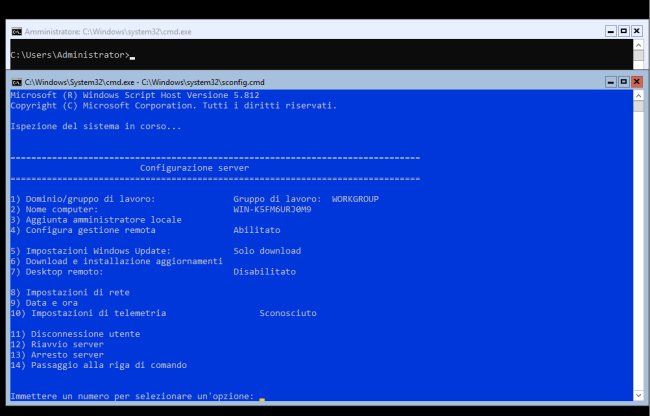Click scroll-up arrow in sconfig window scrollbar
The width and height of the screenshot is (650, 416).
638,95
